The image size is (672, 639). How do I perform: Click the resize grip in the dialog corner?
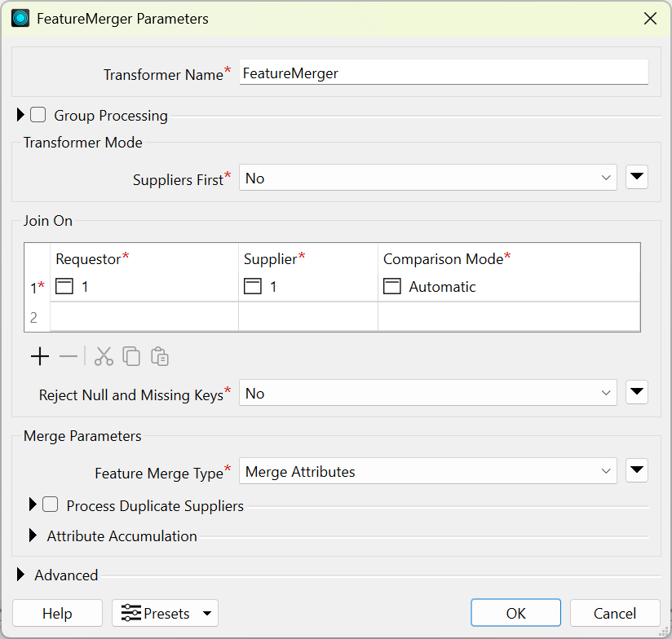[663, 632]
